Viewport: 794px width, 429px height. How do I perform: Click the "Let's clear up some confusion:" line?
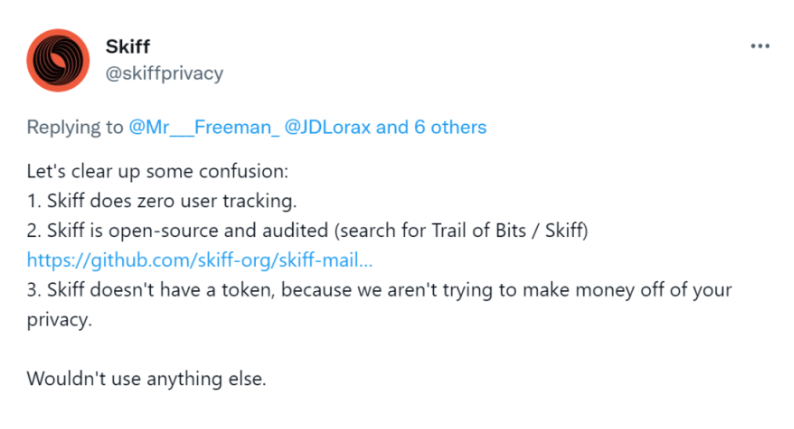[x=157, y=172]
